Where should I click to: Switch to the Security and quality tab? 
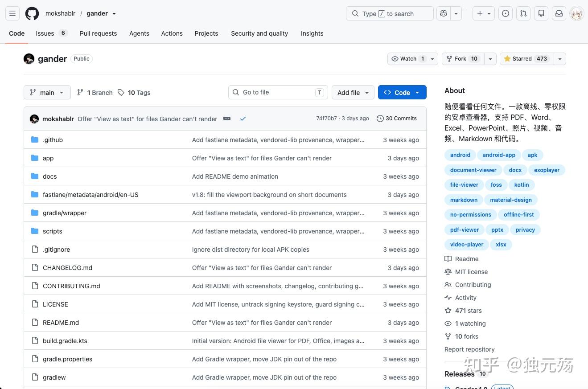tap(259, 33)
